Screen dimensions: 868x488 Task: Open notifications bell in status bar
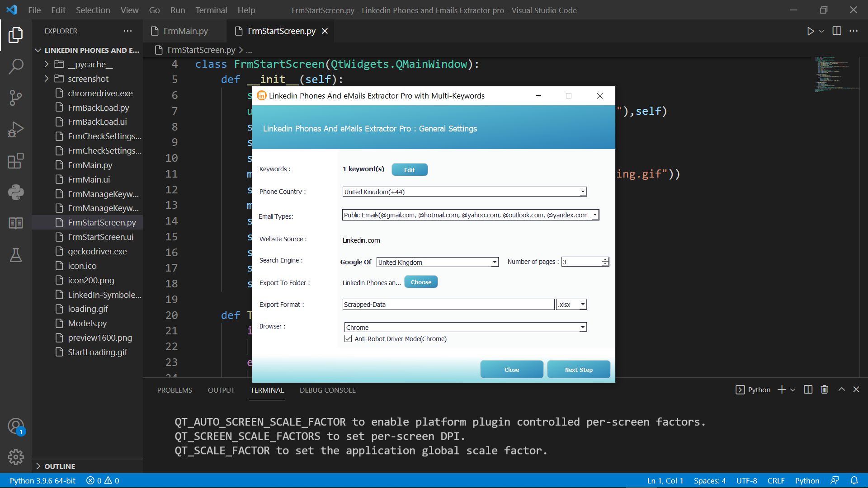(854, 480)
